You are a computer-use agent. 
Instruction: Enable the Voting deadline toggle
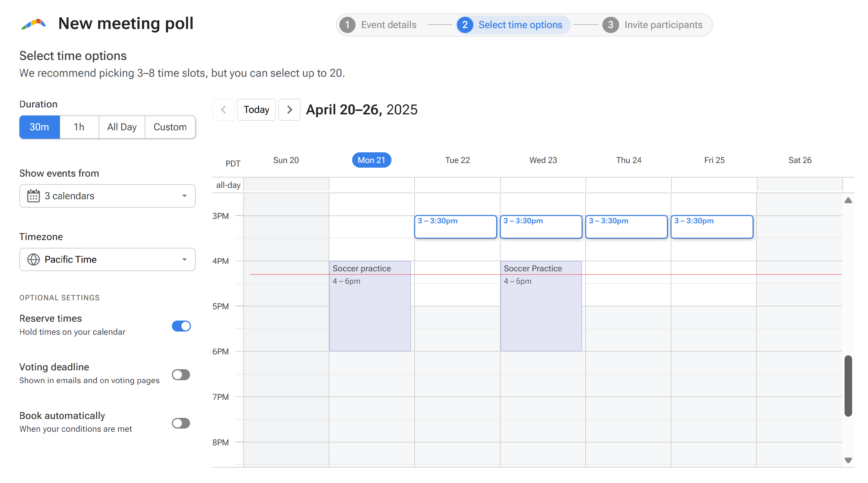coord(181,374)
